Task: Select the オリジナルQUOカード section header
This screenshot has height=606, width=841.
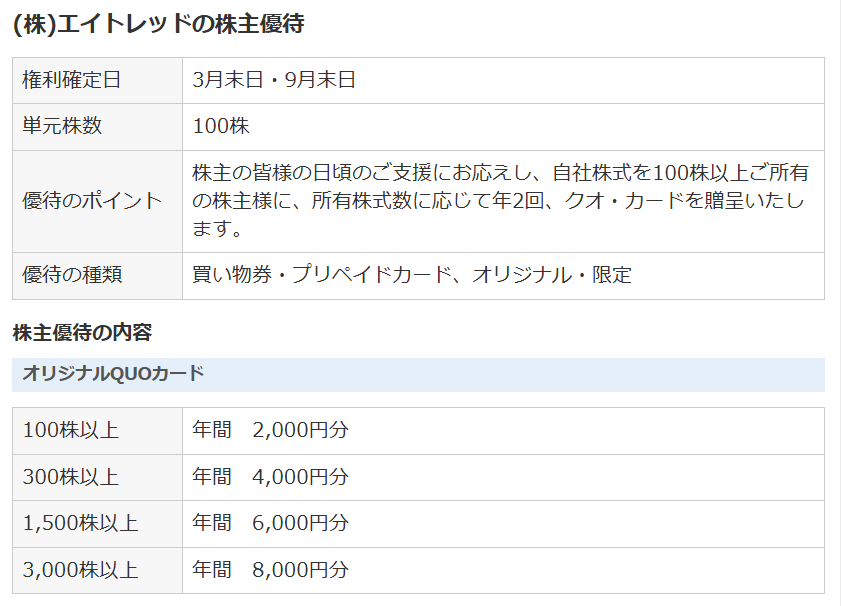Action: [x=113, y=374]
